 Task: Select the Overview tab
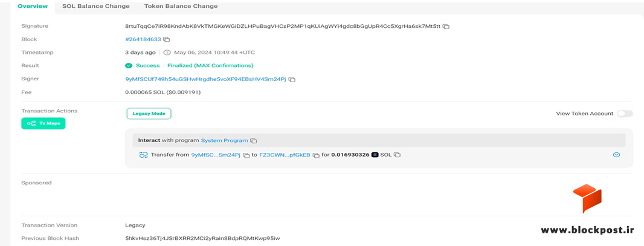click(33, 6)
